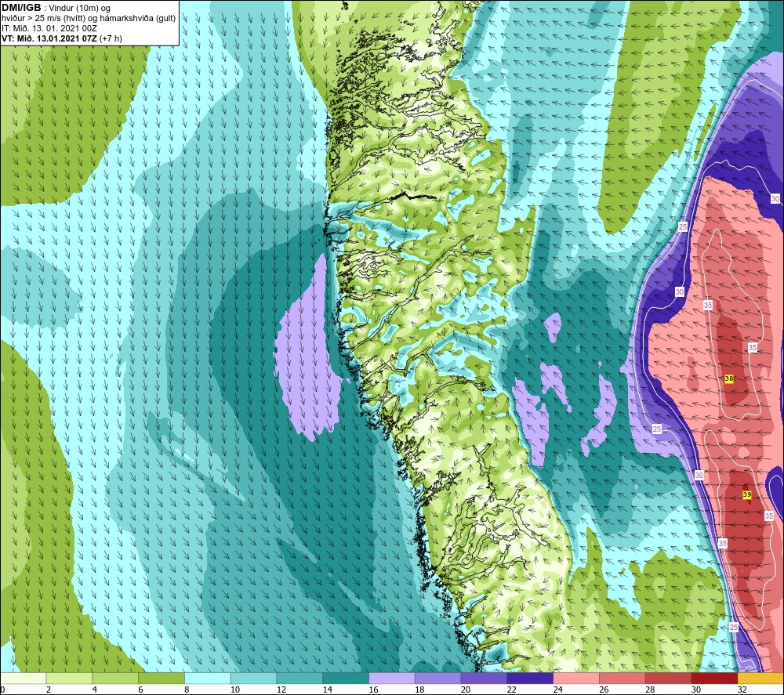Click the legend tick label '10'
This screenshot has height=695, width=784.
click(235, 690)
